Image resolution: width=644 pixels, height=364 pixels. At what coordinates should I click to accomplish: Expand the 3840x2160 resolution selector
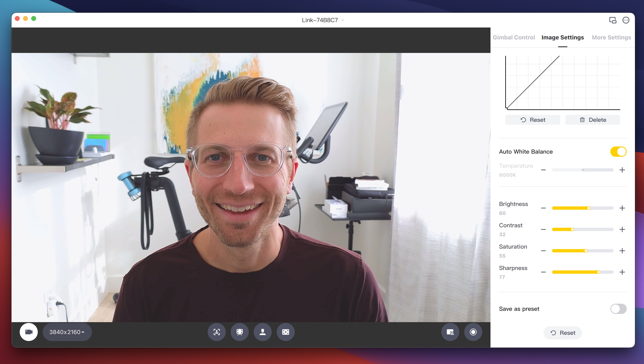[x=67, y=332]
